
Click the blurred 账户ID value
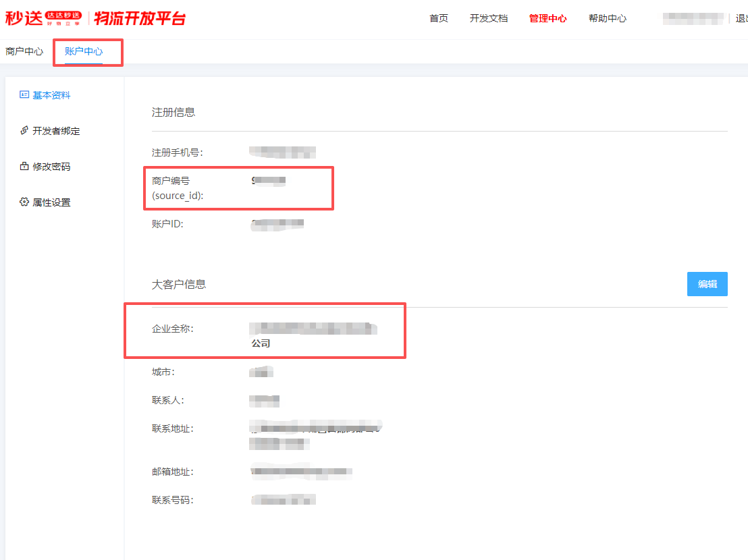277,225
